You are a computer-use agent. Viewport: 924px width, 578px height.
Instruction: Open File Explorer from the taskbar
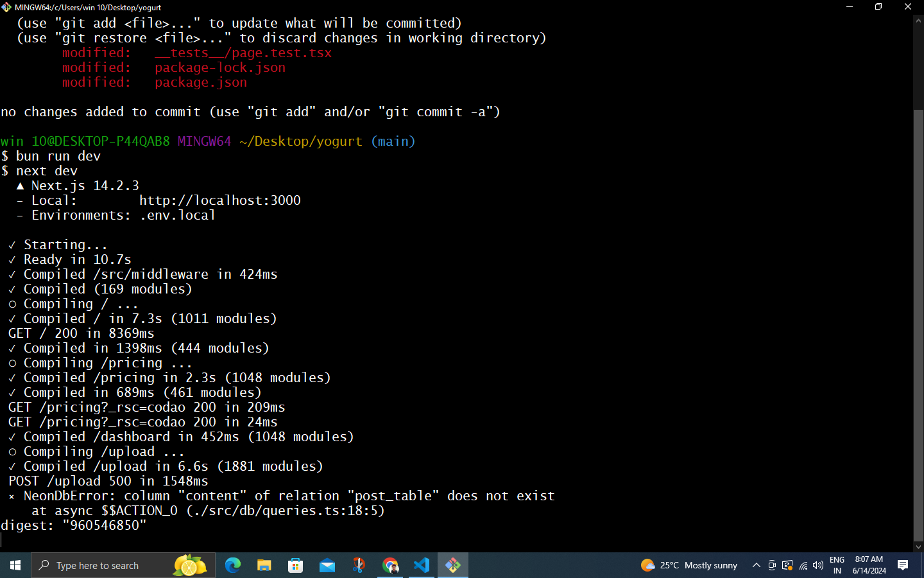tap(264, 565)
